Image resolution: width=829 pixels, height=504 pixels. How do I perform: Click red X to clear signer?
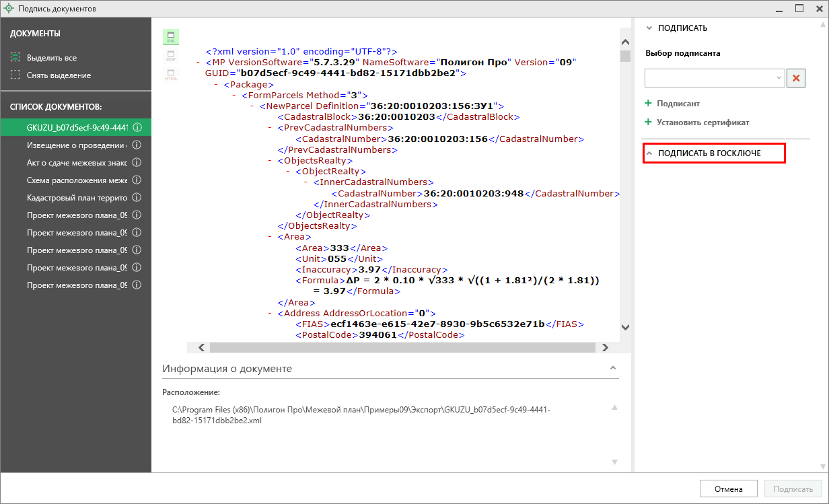click(x=797, y=78)
